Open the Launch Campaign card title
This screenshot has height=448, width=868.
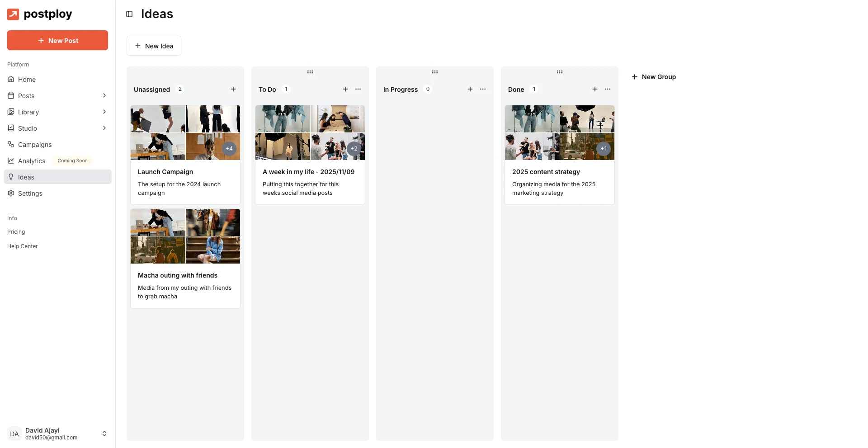(165, 172)
